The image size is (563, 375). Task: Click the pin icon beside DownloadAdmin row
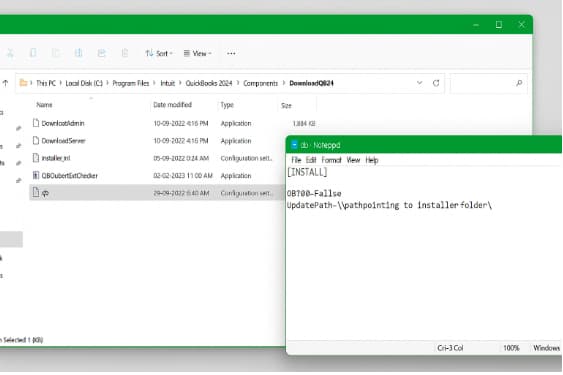19,128
